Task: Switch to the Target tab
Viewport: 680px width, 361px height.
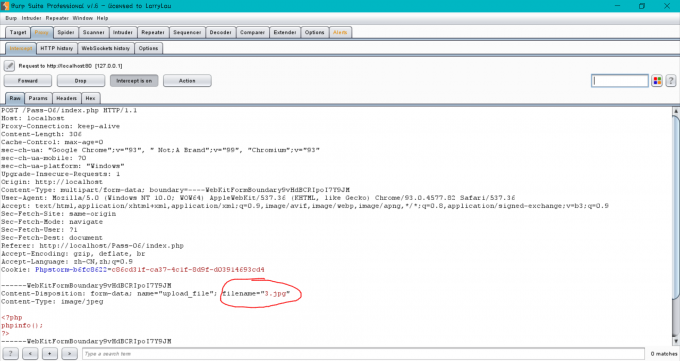Action: (18, 33)
